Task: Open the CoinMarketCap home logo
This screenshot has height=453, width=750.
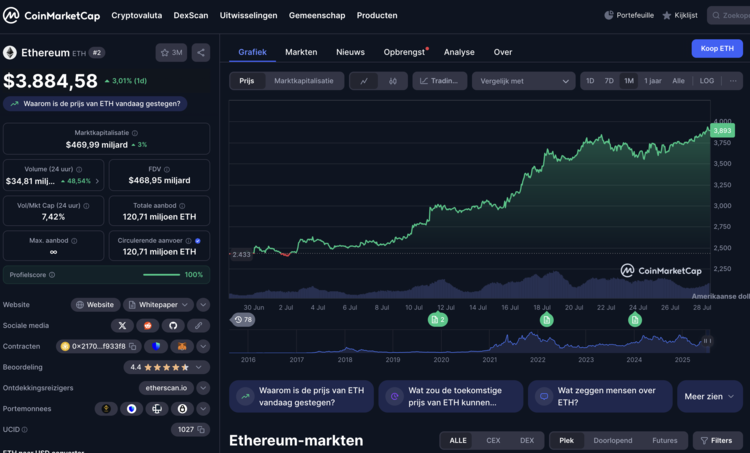Action: pos(52,15)
